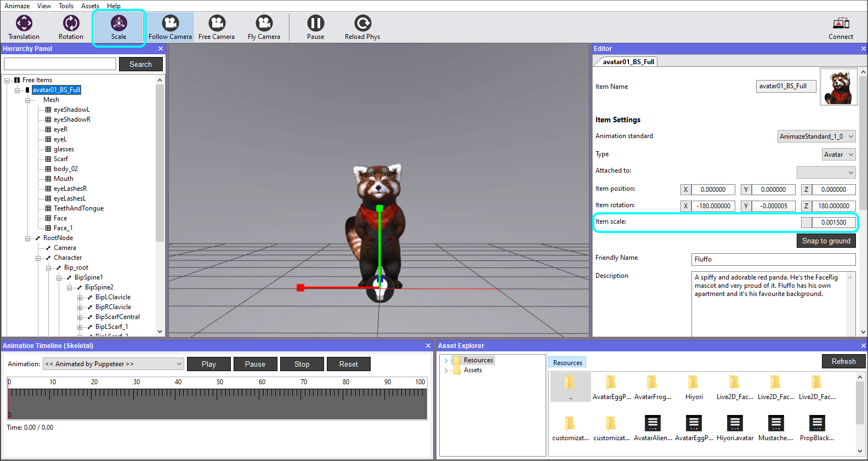Viewport: 868px width, 461px height.
Task: Open the Attached to dropdown
Action: click(826, 172)
